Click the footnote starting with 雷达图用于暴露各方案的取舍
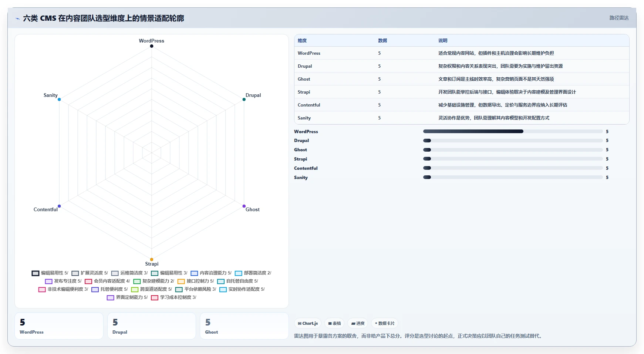Image resolution: width=644 pixels, height=354 pixels. coord(419,336)
